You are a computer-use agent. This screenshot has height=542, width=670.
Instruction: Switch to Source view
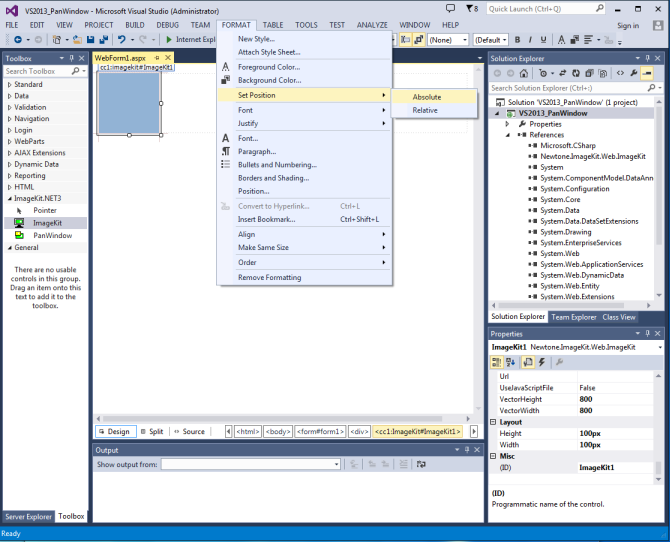point(189,432)
